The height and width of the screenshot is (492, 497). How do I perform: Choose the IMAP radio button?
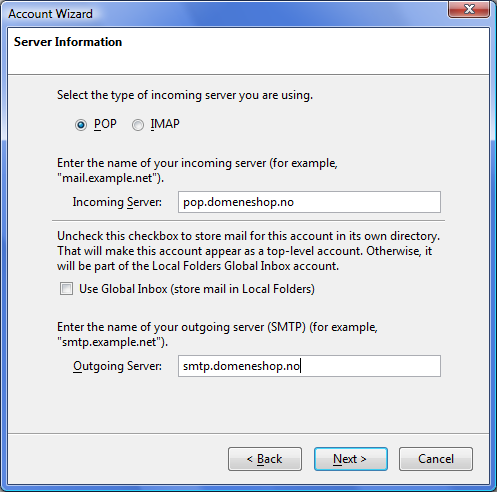click(138, 125)
